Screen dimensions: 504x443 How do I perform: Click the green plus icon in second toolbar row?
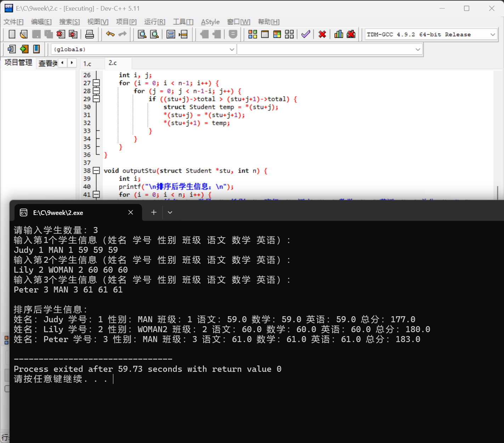(x=24, y=49)
